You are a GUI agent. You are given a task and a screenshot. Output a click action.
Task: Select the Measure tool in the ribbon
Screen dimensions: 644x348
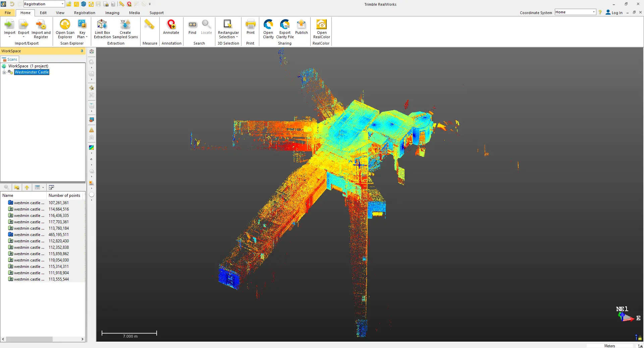(150, 28)
